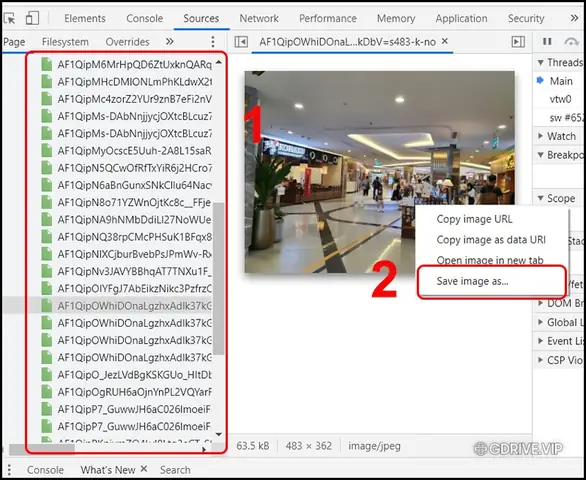The height and width of the screenshot is (480, 586).
Task: Click file icon beside AF1QipMyOcscE5Uuh
Action: coord(47,150)
